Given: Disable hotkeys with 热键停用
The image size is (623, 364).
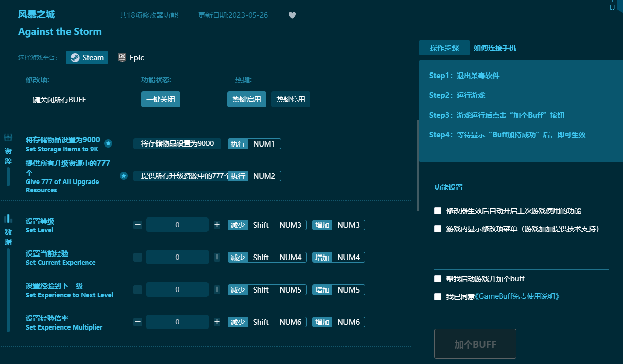Looking at the screenshot, I should coord(291,99).
